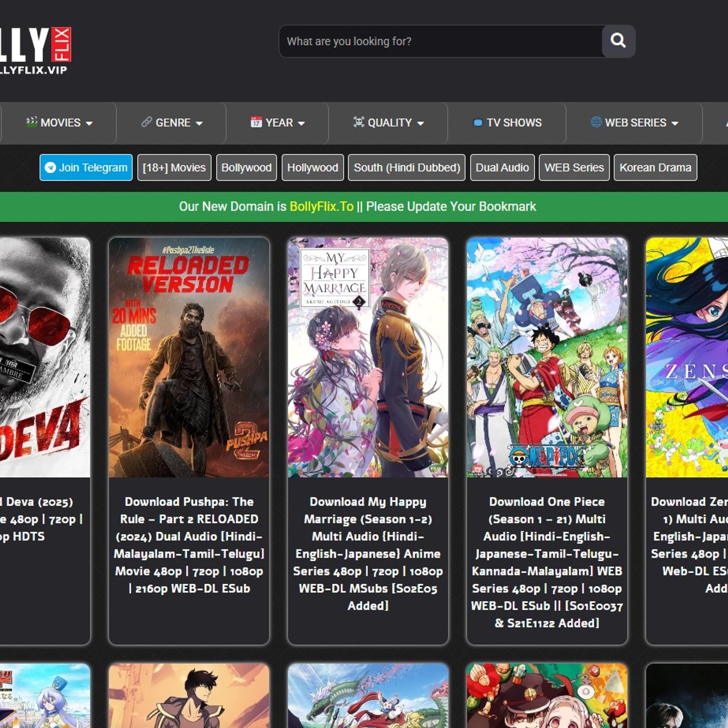Viewport: 728px width, 728px height.
Task: Open second-row poster below Pushpa card
Action: [189, 696]
